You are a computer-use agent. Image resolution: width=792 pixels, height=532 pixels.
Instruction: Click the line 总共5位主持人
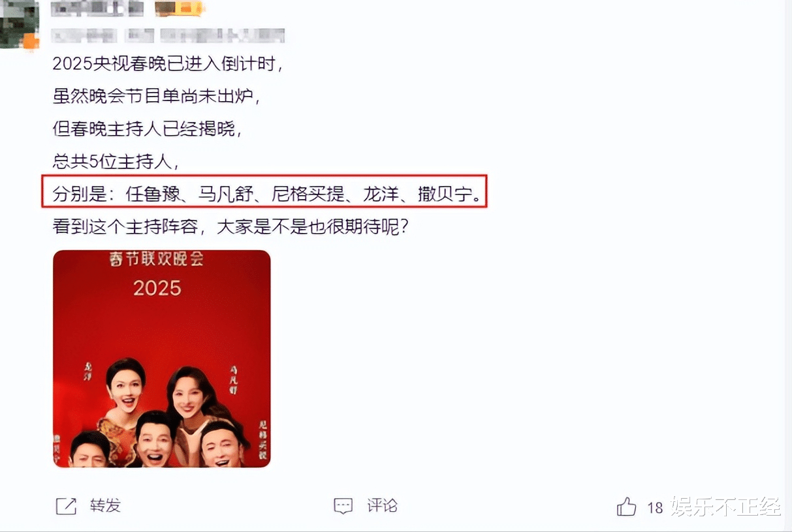coord(116,162)
